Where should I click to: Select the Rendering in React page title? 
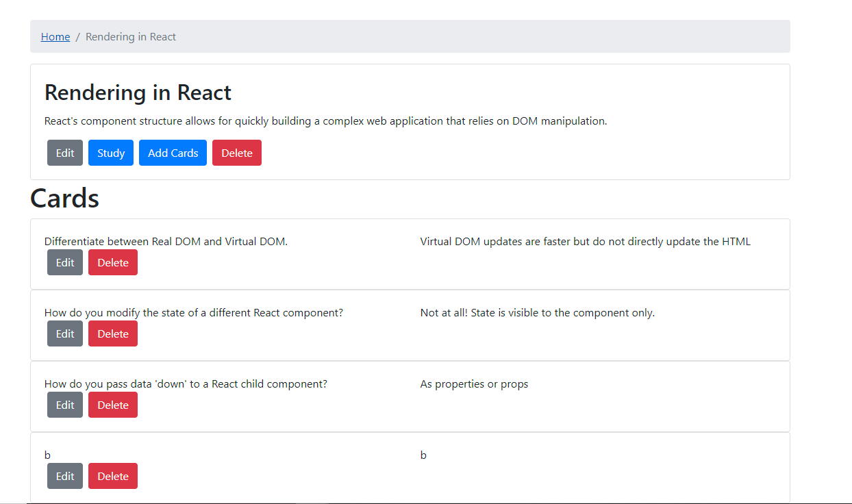[x=137, y=92]
